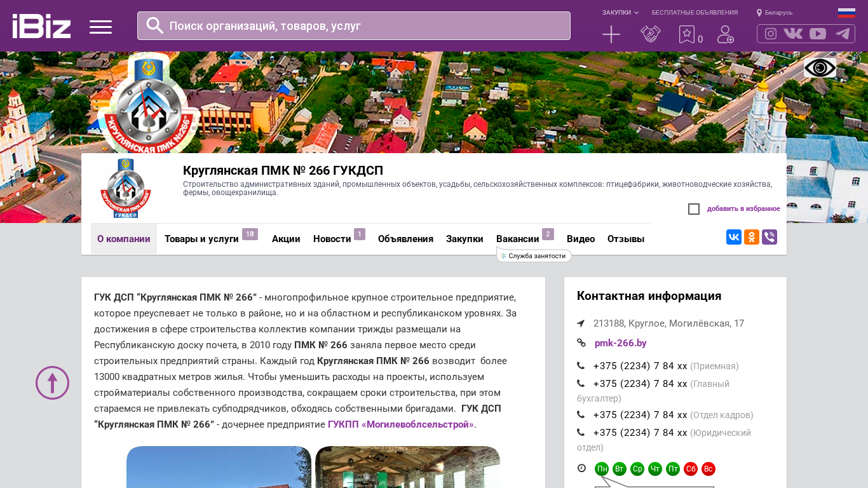Reveal the Отдел кадров phone number
This screenshot has height=488, width=868.
[640, 415]
